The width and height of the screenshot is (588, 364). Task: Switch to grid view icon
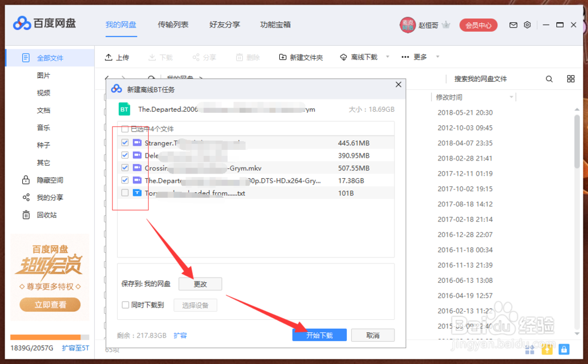[571, 79]
